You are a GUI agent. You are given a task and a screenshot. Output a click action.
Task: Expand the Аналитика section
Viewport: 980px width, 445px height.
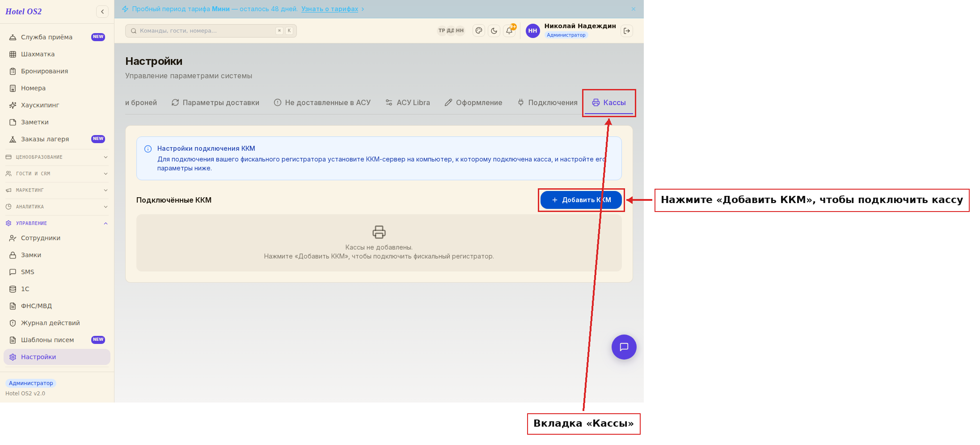click(x=57, y=207)
